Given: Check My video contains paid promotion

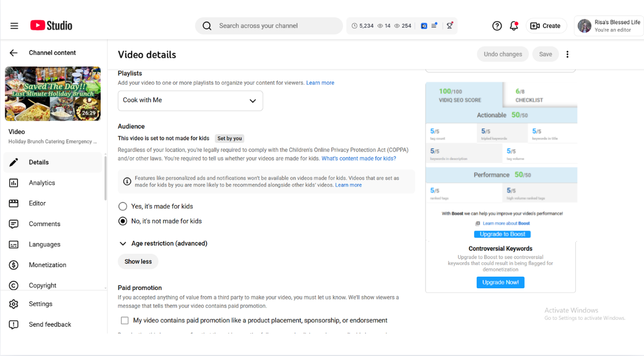Looking at the screenshot, I should point(125,320).
